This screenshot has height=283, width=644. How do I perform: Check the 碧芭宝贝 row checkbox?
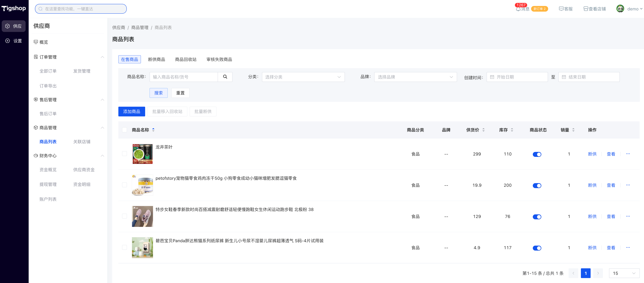click(x=124, y=247)
